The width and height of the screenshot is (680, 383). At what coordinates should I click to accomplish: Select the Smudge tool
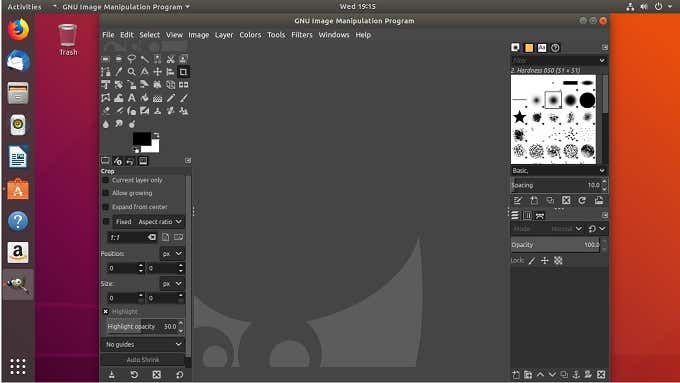coord(118,124)
